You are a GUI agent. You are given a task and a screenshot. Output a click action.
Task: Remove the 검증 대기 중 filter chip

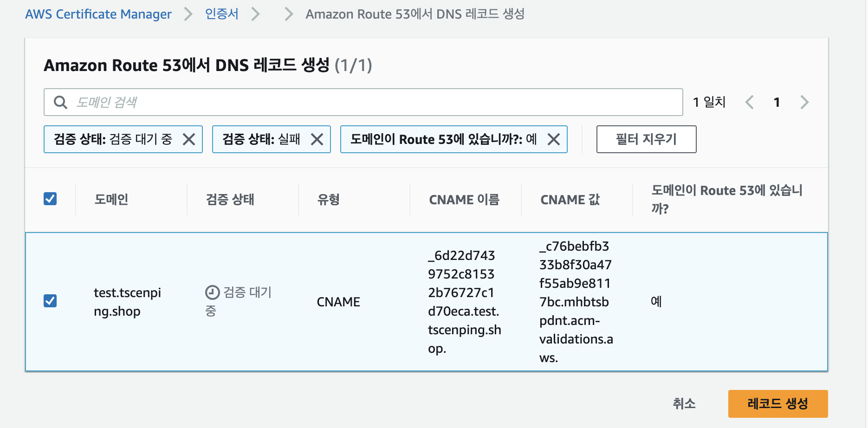pyautogui.click(x=189, y=139)
